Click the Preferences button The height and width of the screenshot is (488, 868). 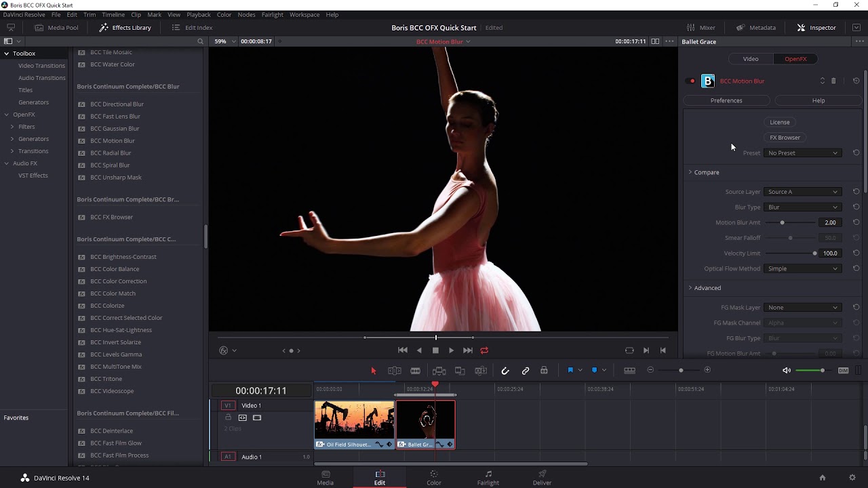[x=726, y=100]
